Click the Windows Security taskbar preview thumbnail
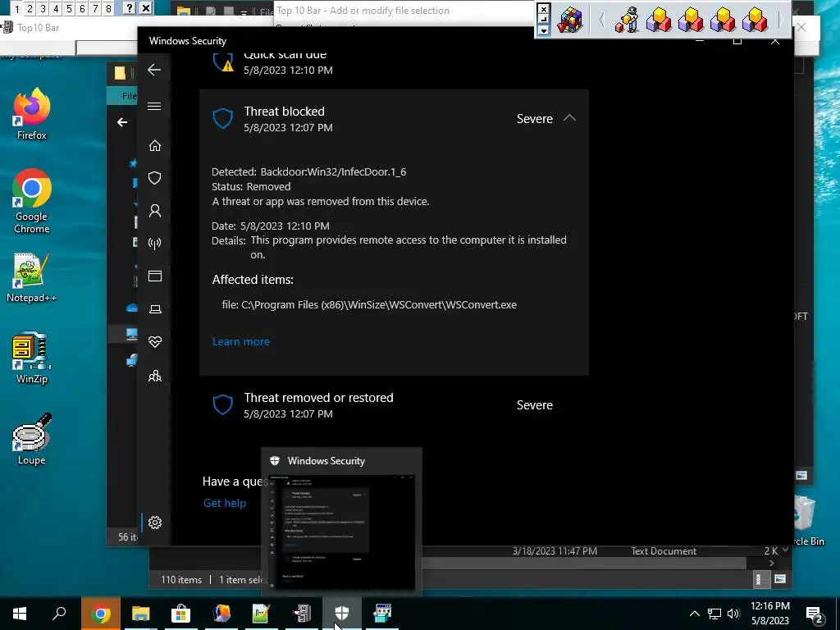 tap(342, 532)
